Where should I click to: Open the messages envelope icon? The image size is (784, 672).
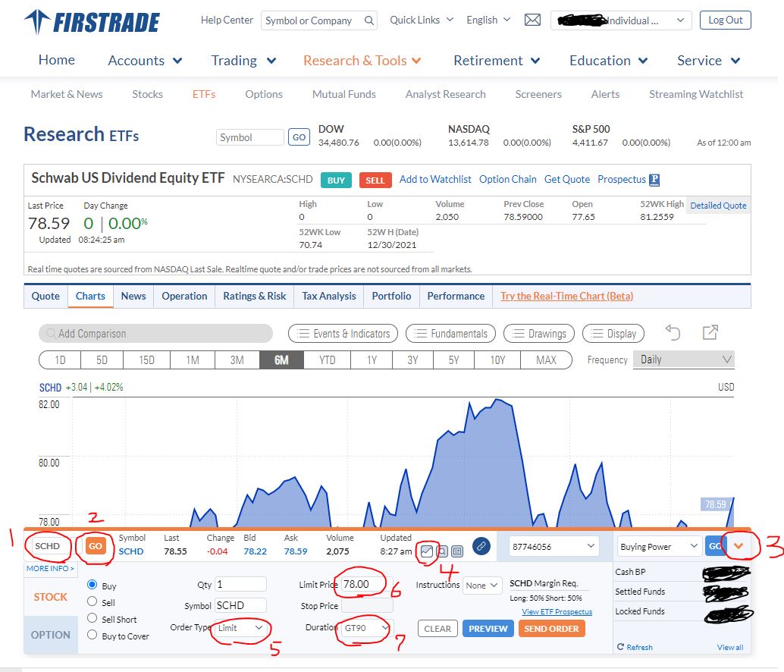pos(532,20)
